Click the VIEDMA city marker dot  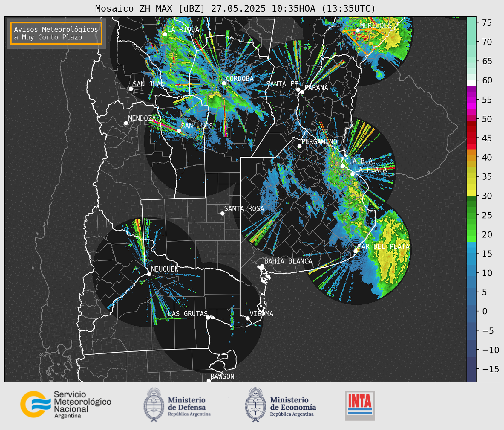(248, 318)
